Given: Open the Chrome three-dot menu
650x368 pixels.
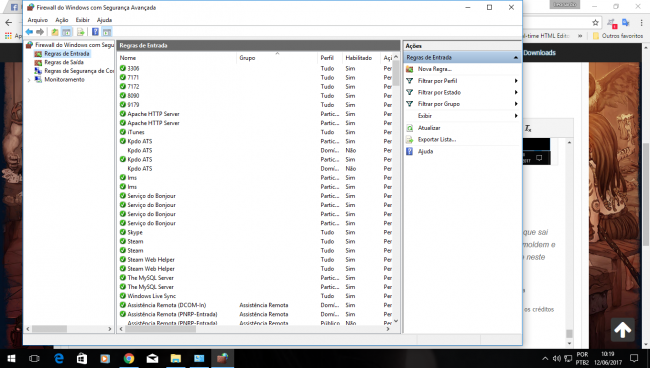Looking at the screenshot, I should coord(642,22).
